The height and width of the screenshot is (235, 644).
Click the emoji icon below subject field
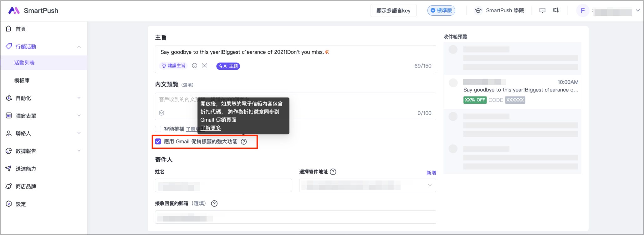(x=194, y=66)
